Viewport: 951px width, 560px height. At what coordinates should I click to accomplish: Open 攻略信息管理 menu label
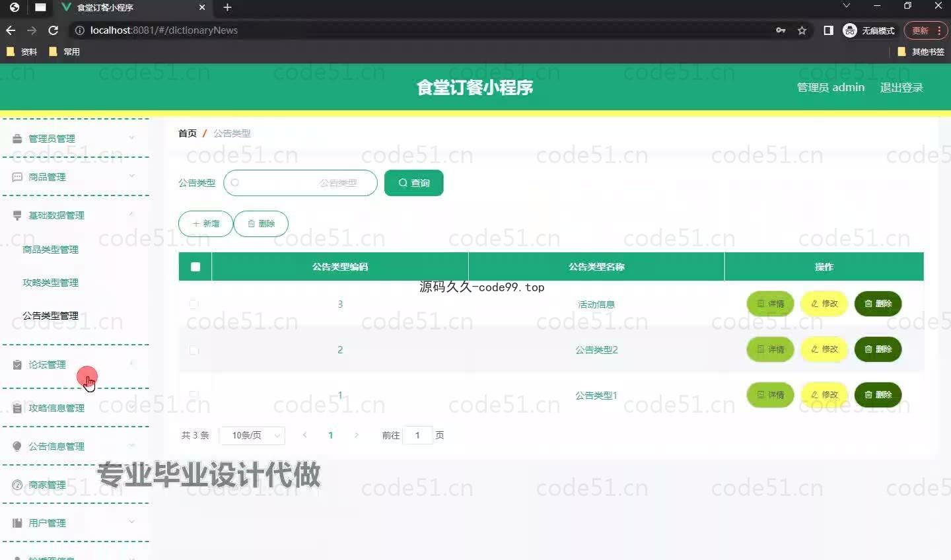click(x=56, y=408)
